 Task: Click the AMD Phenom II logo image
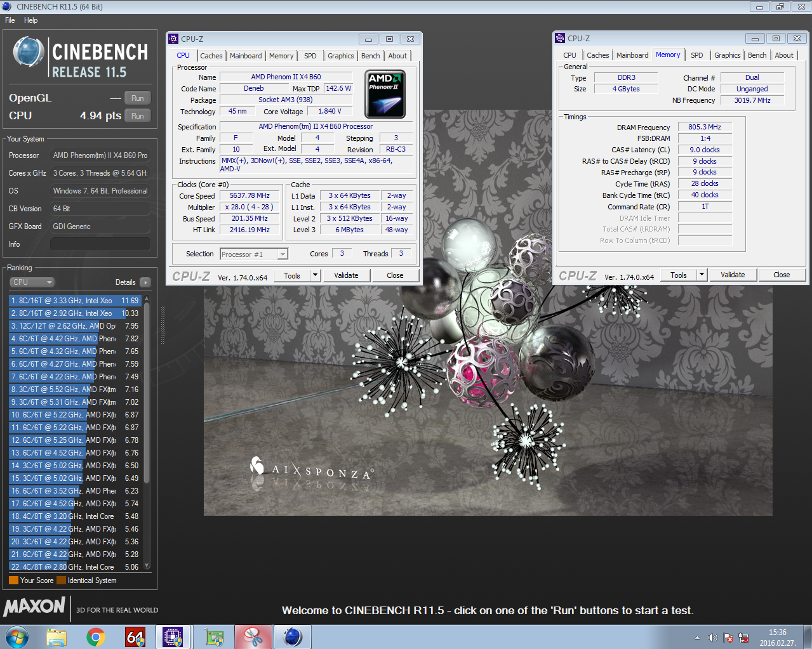(x=386, y=94)
